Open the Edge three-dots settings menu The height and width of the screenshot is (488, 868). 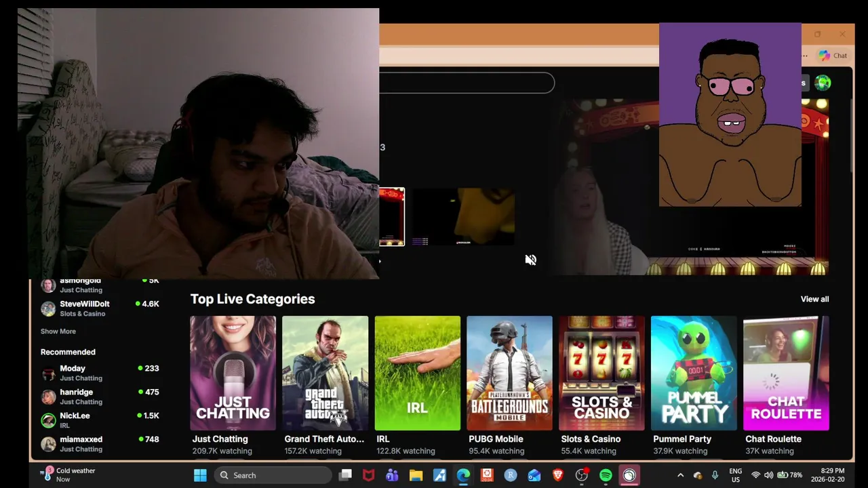point(806,56)
